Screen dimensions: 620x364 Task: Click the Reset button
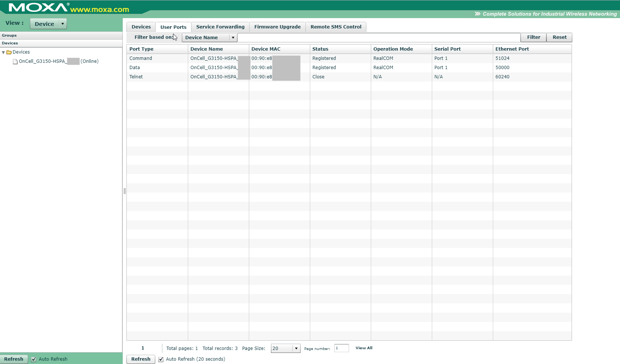coord(559,37)
